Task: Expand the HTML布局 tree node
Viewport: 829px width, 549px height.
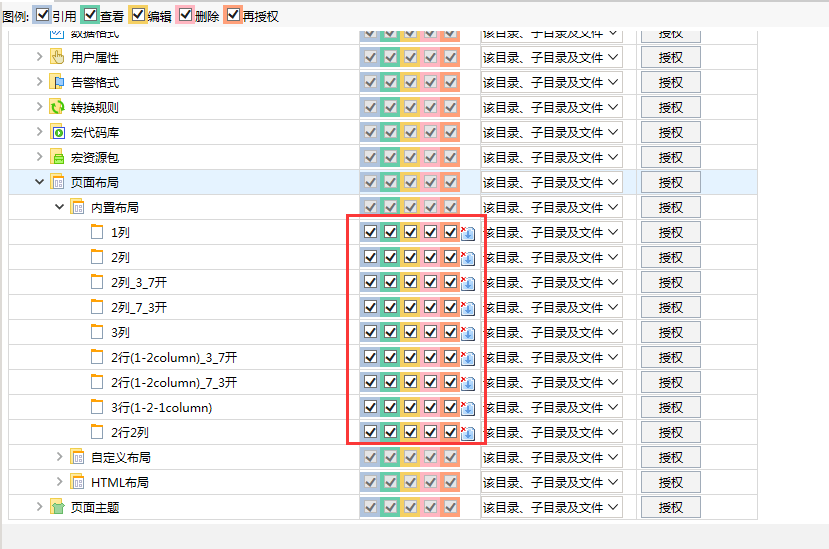Action: click(x=59, y=482)
